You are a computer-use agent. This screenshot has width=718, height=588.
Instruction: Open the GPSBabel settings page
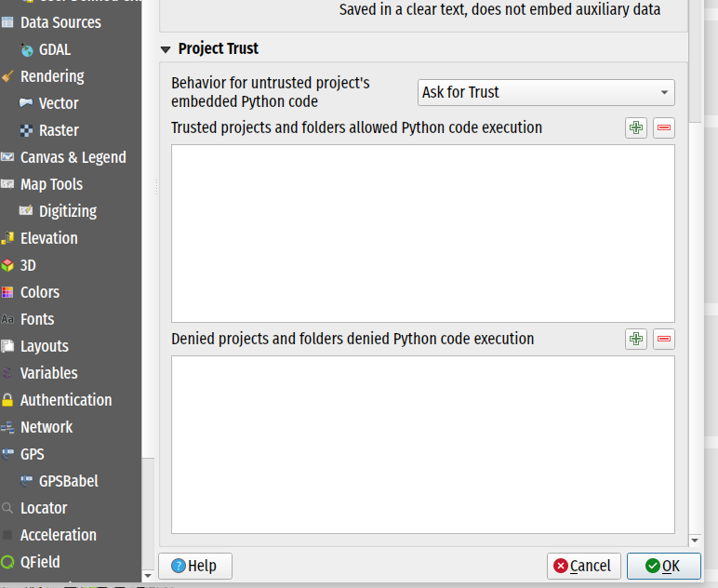68,481
